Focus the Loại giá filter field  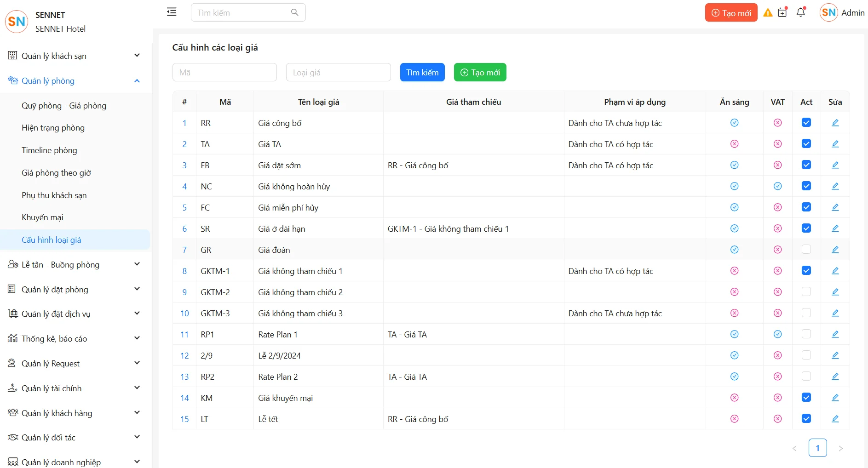(338, 73)
